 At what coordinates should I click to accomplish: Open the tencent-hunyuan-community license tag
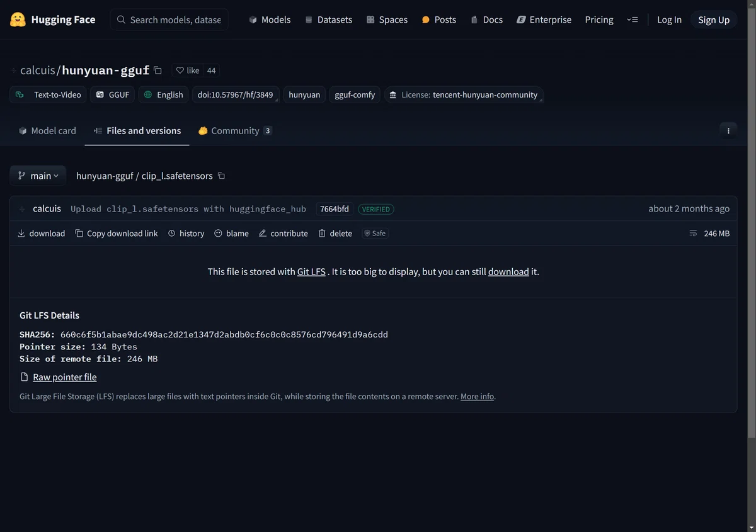[464, 94]
